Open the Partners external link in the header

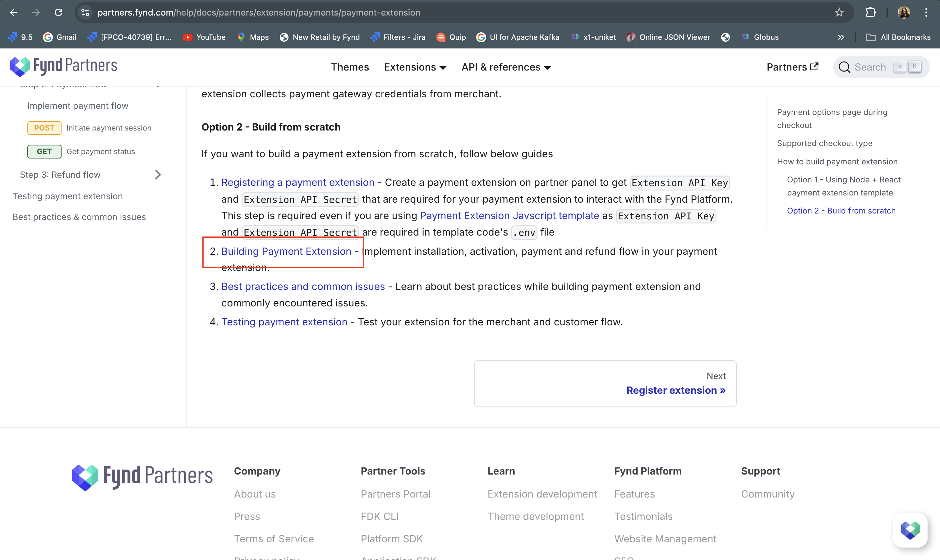coord(792,67)
